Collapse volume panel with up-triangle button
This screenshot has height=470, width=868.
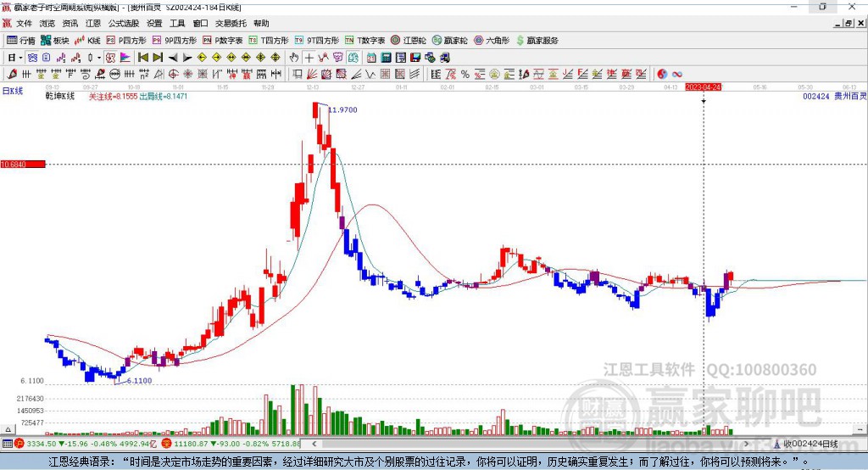[8, 429]
